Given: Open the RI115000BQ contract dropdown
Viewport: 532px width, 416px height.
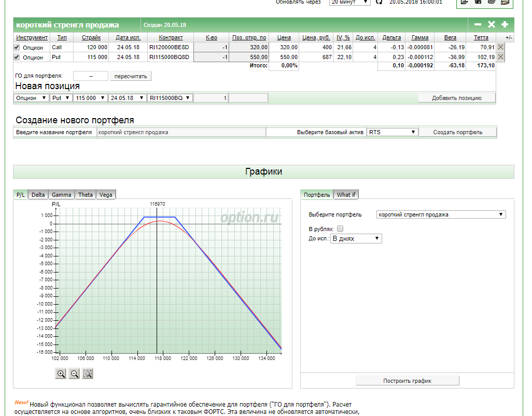Looking at the screenshot, I should [x=170, y=98].
